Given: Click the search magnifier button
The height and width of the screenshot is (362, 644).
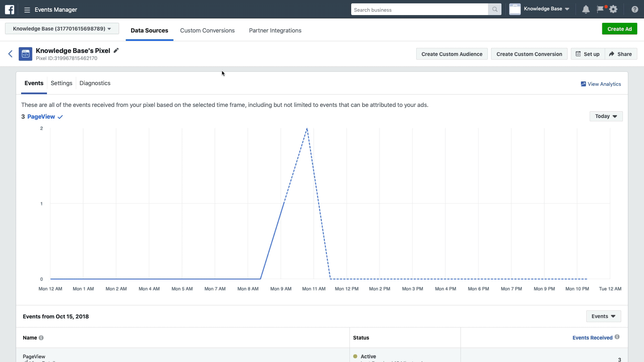Looking at the screenshot, I should pos(494,10).
